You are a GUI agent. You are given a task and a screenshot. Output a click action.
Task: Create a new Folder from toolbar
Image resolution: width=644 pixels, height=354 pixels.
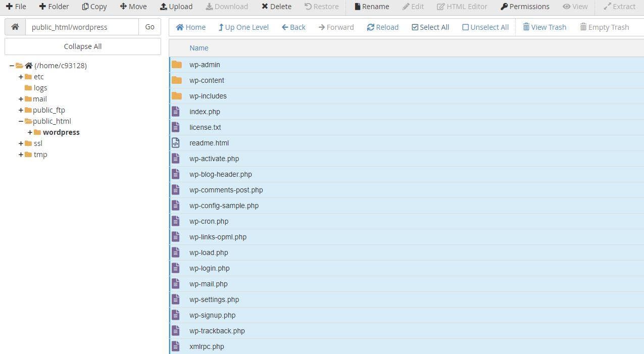click(54, 7)
